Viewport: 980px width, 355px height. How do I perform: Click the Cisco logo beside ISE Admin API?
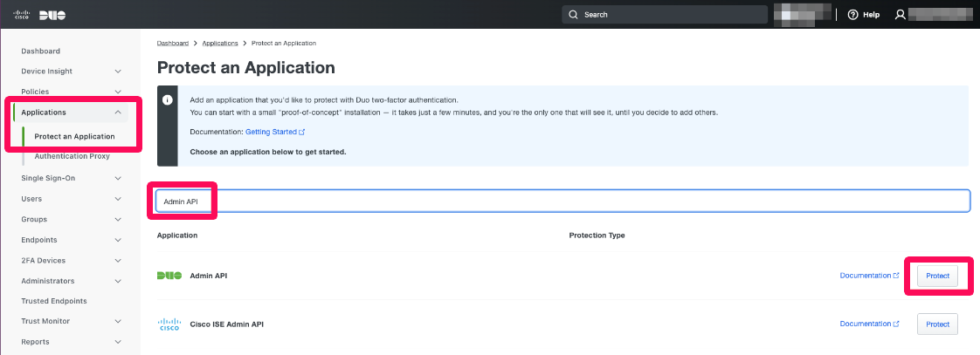169,324
